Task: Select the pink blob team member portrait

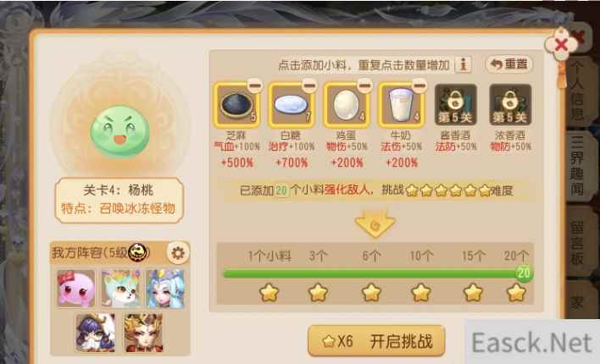Action: [75, 289]
